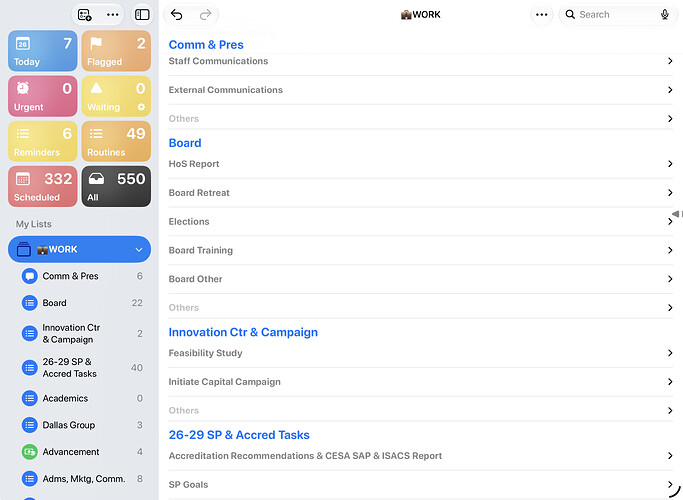The height and width of the screenshot is (500, 683).
Task: Click the gear icon on Waiting tile
Action: pos(141,107)
